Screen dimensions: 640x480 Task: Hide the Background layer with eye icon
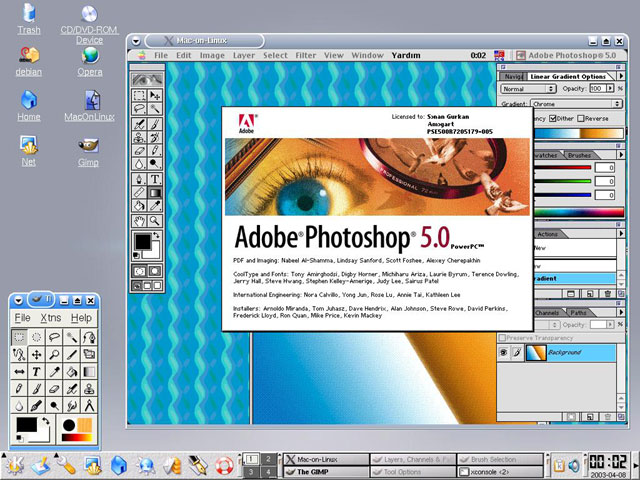coord(504,353)
